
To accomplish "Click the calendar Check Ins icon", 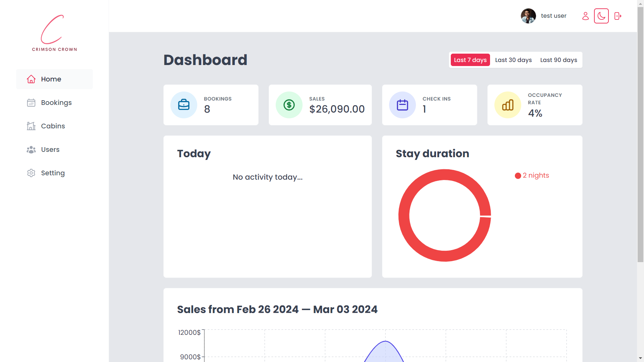I will point(402,105).
